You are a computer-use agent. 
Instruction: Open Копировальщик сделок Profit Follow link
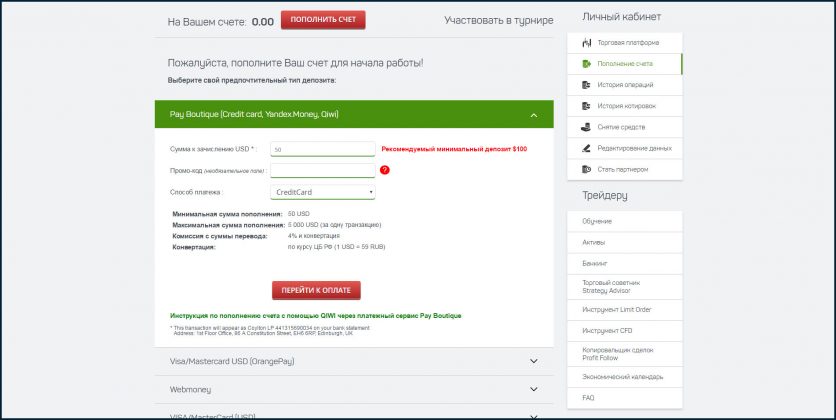tap(624, 354)
